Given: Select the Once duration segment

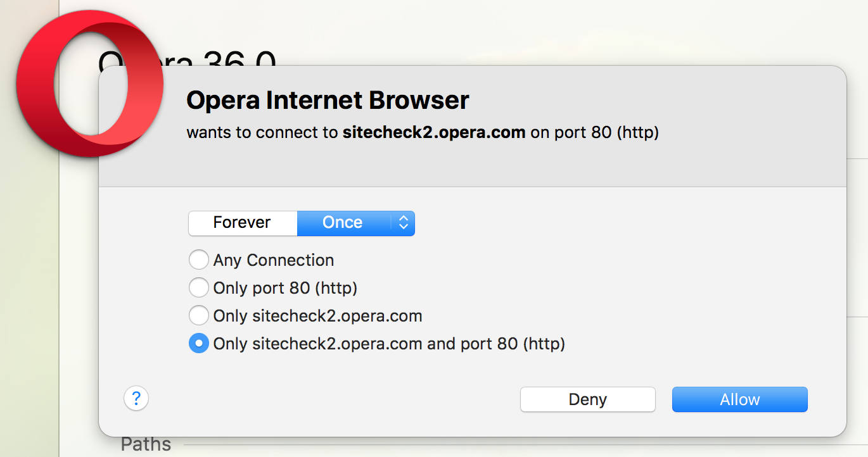Looking at the screenshot, I should [342, 223].
